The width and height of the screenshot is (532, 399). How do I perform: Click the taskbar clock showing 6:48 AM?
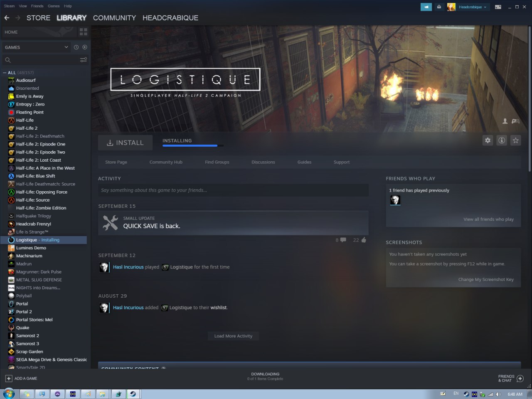pos(515,394)
